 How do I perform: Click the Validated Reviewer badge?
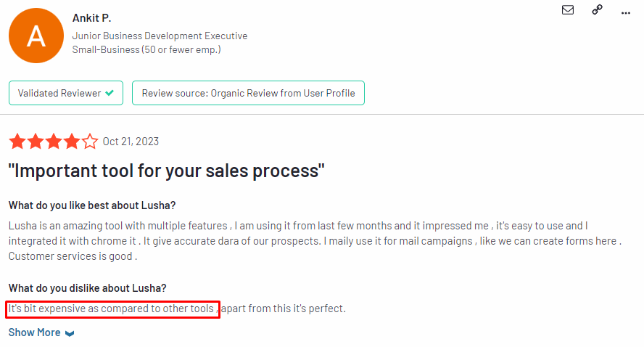(x=66, y=93)
